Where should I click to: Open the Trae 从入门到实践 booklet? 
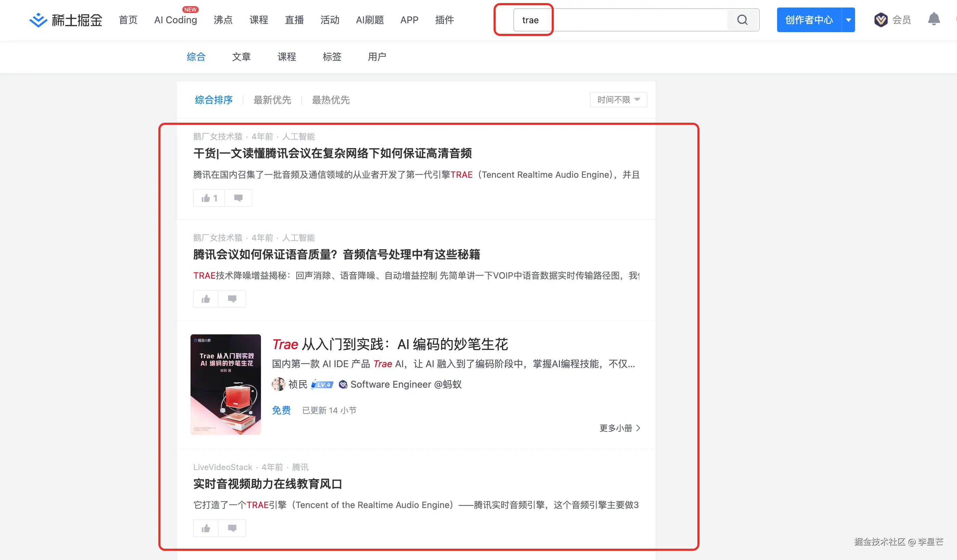pyautogui.click(x=390, y=344)
